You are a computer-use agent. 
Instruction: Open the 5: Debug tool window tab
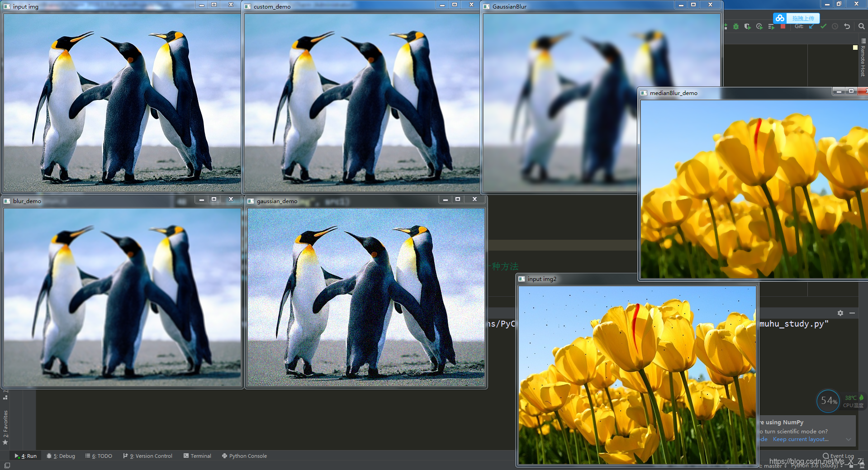click(61, 456)
